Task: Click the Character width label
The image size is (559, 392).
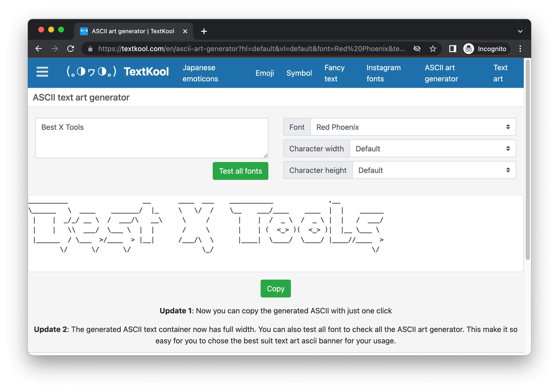Action: tap(317, 149)
